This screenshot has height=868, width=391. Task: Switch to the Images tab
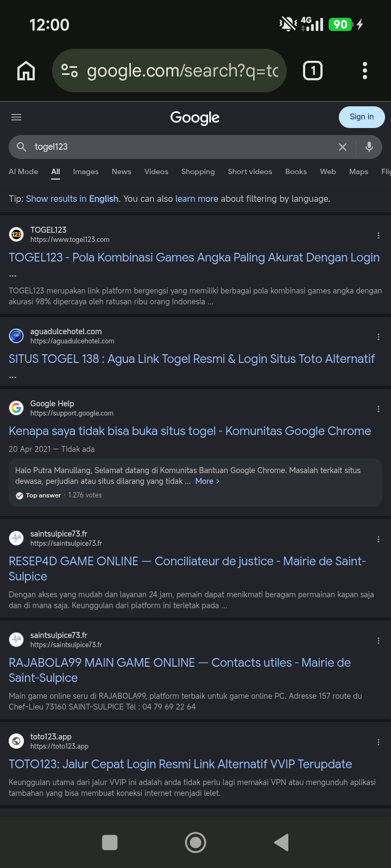86,171
